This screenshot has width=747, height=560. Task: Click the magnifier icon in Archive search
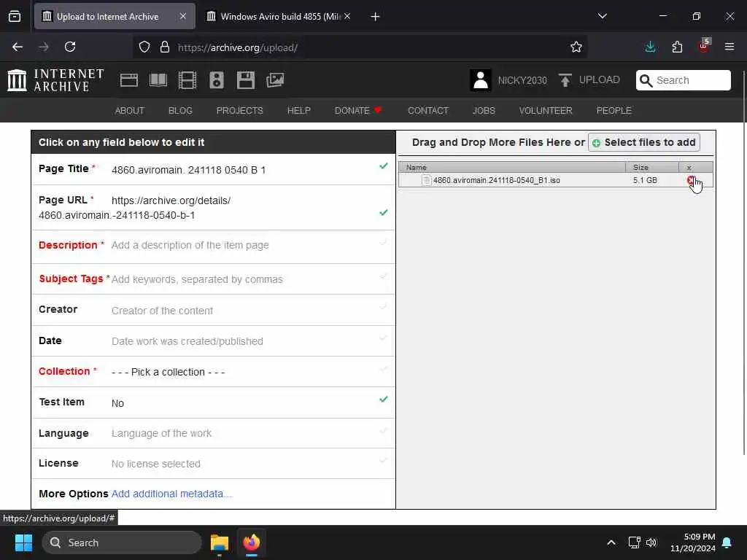646,80
